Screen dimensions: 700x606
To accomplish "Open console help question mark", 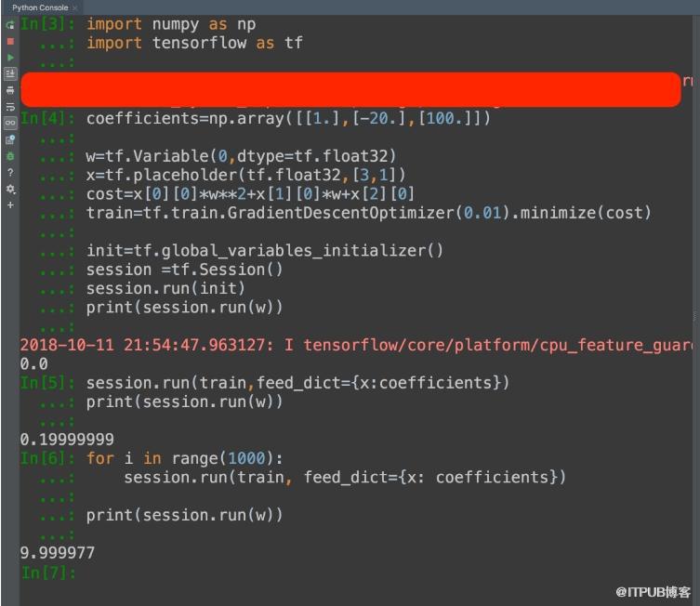I will [10, 173].
